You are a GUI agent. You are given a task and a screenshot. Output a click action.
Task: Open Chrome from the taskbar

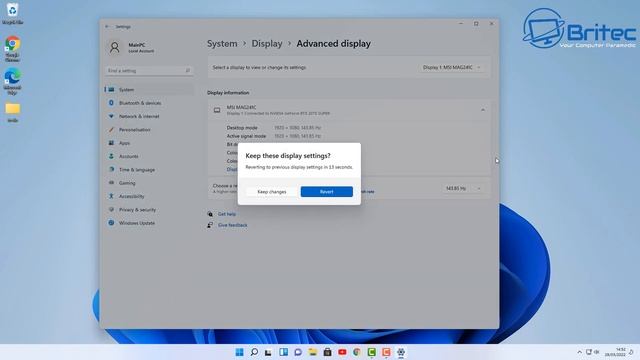[x=357, y=352]
